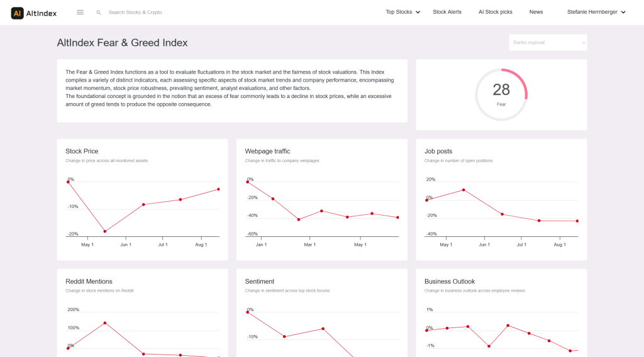Click the first data point in Sentiment chart

pyautogui.click(x=247, y=312)
